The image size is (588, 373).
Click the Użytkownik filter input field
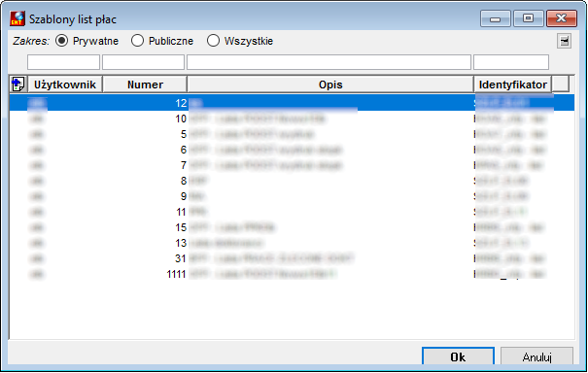coord(63,62)
